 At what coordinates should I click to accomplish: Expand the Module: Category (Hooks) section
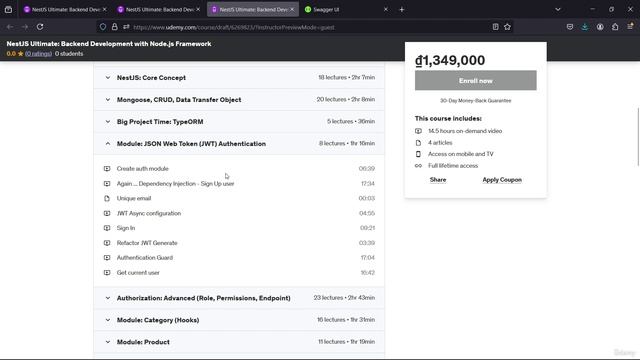pyautogui.click(x=239, y=320)
